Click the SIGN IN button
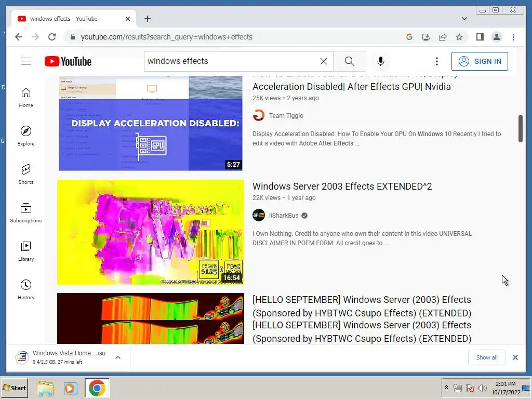This screenshot has height=399, width=532. point(480,61)
